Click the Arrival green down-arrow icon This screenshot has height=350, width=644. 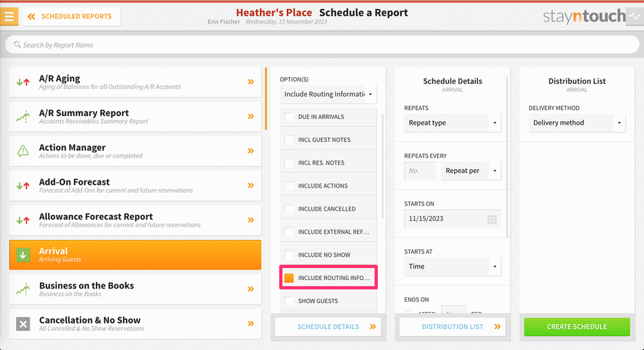[x=23, y=255]
